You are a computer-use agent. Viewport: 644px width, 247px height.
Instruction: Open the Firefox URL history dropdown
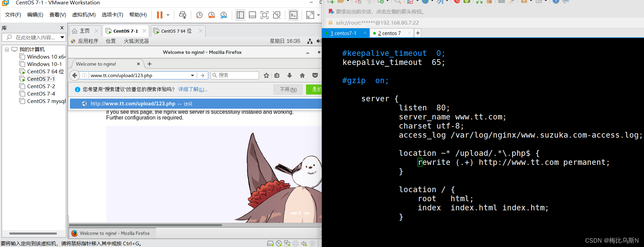click(x=192, y=75)
